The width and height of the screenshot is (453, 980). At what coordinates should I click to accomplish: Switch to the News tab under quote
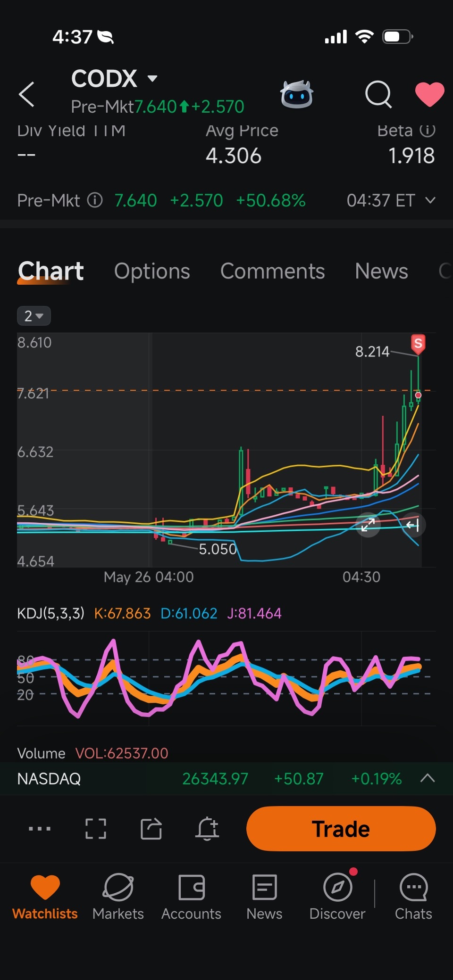point(381,271)
